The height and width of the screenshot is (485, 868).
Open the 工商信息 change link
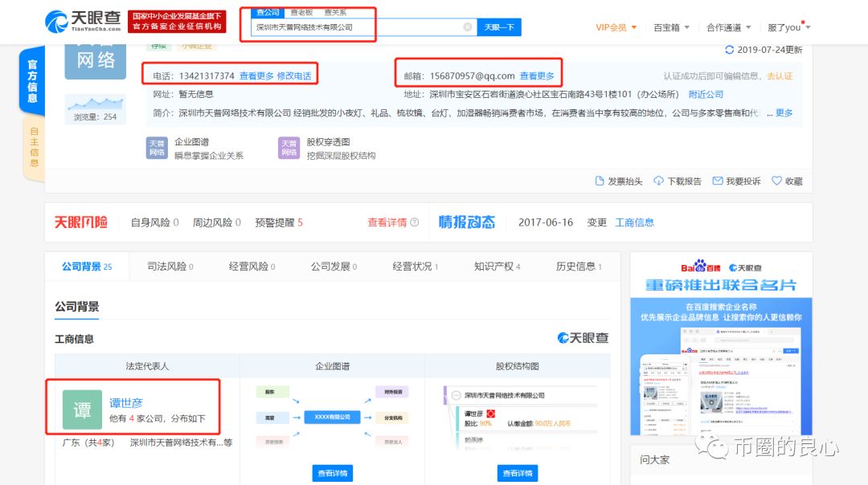pos(634,222)
